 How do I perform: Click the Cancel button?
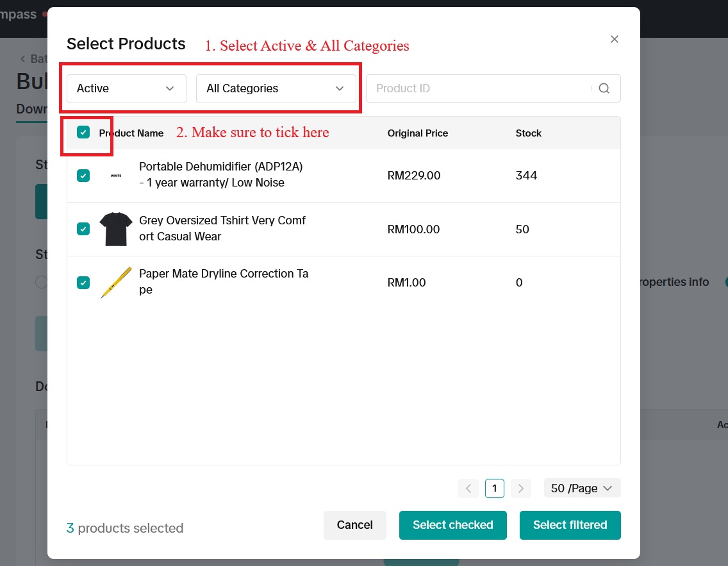click(x=354, y=525)
